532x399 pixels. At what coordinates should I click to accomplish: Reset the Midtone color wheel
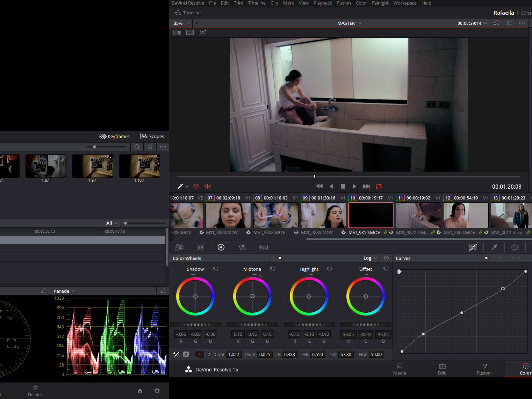point(273,269)
